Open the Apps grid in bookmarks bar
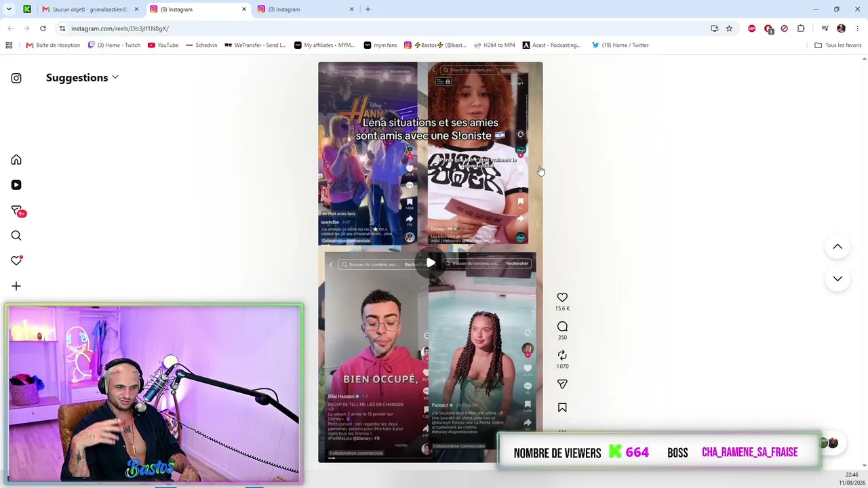 9,45
